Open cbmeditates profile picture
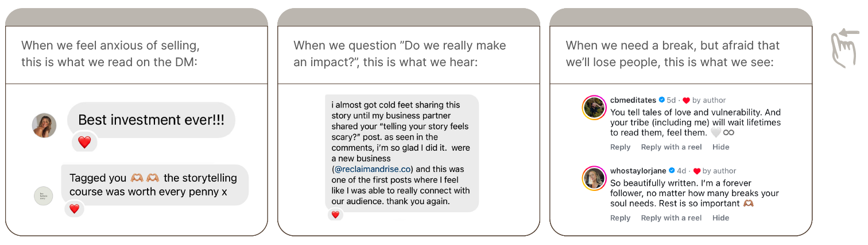The height and width of the screenshot is (245, 868). [595, 108]
